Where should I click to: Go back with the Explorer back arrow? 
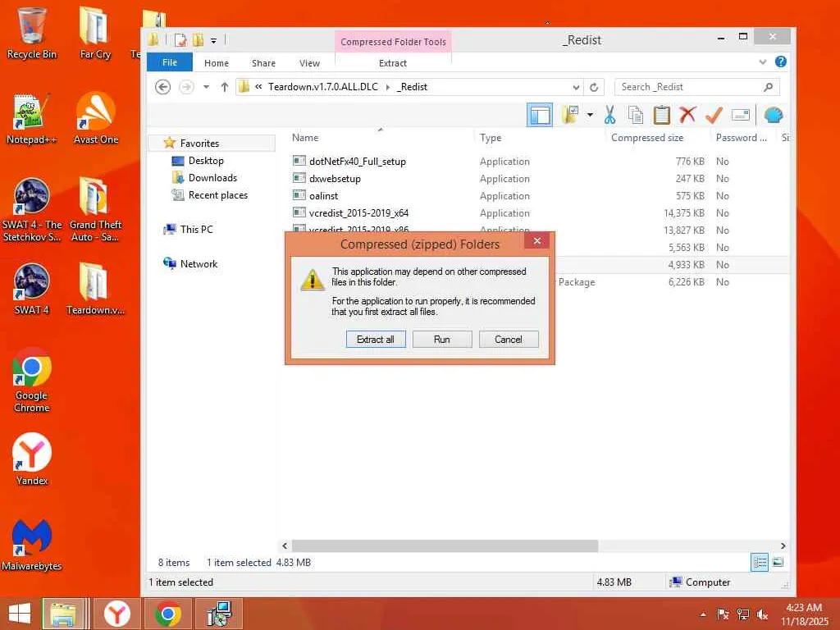[x=163, y=87]
